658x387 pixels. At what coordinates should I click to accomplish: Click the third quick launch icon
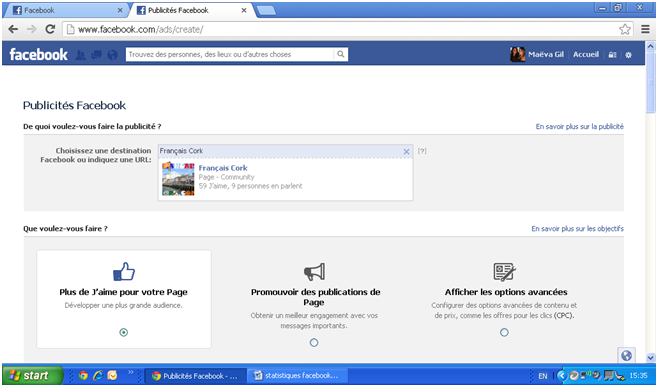click(x=112, y=375)
